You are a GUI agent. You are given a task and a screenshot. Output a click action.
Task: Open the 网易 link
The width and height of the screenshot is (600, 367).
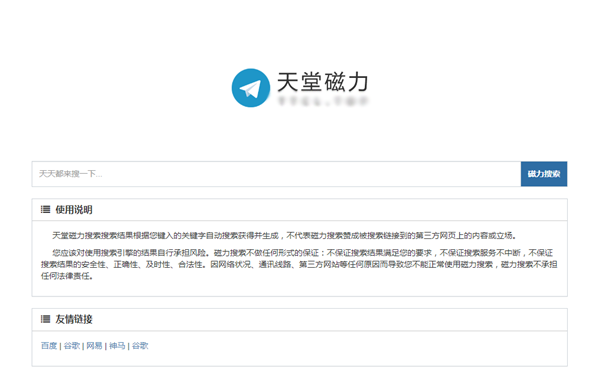94,346
